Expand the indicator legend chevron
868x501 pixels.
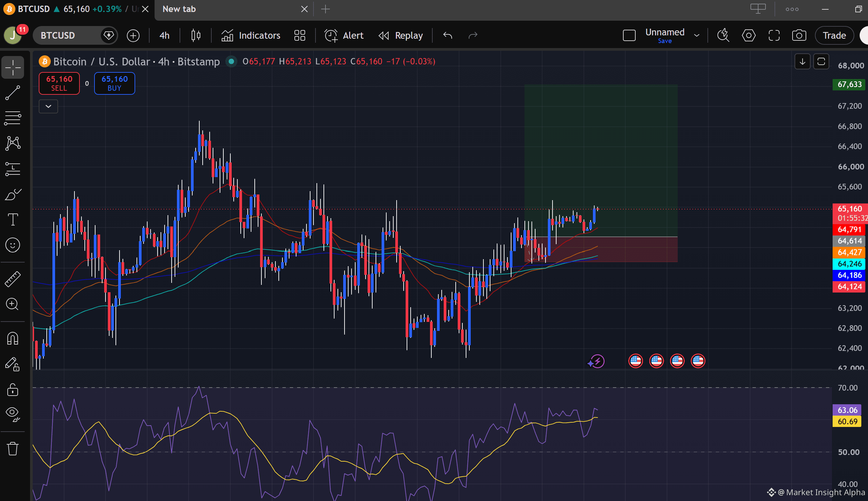[x=48, y=106]
